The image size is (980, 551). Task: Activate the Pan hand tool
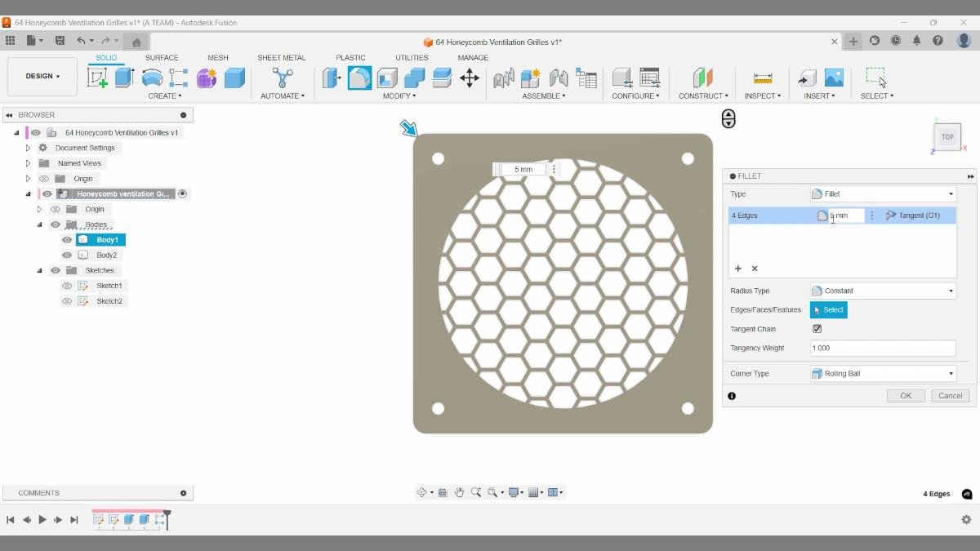(x=459, y=492)
